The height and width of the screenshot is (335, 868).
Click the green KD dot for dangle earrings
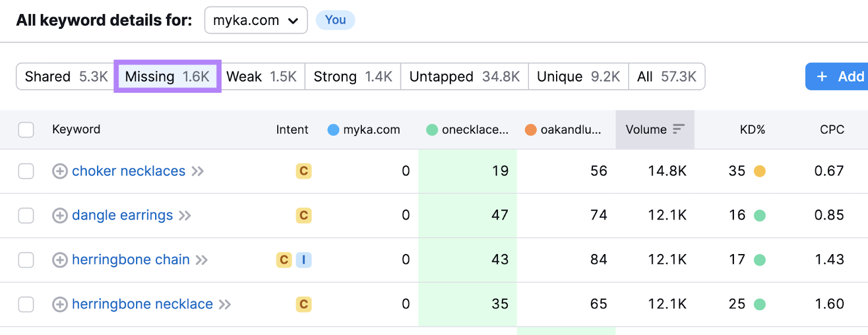click(759, 216)
